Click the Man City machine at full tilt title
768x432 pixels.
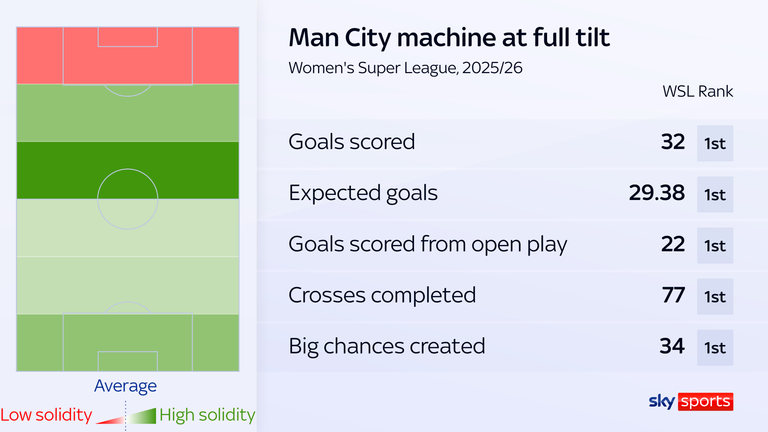tap(449, 38)
